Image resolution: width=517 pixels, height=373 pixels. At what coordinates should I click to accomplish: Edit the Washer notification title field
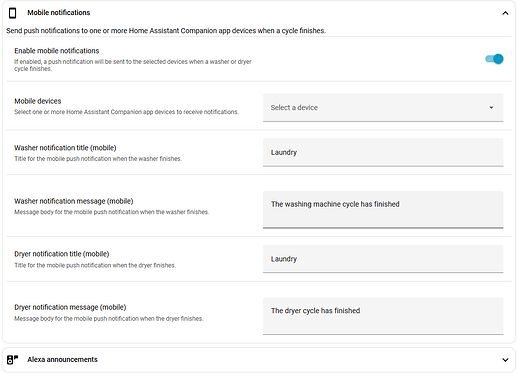[383, 152]
